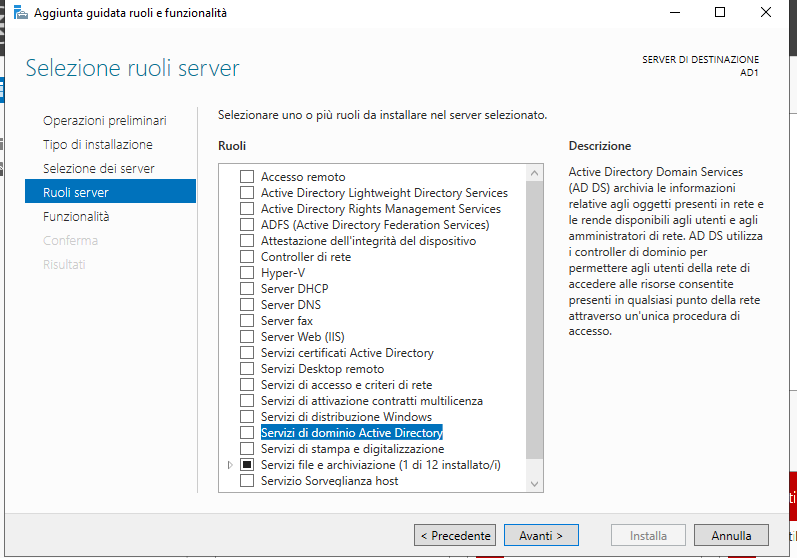Tick Servizi di stampa e digitalizzazione checkbox
Viewport: 797px width, 558px height.
click(247, 449)
